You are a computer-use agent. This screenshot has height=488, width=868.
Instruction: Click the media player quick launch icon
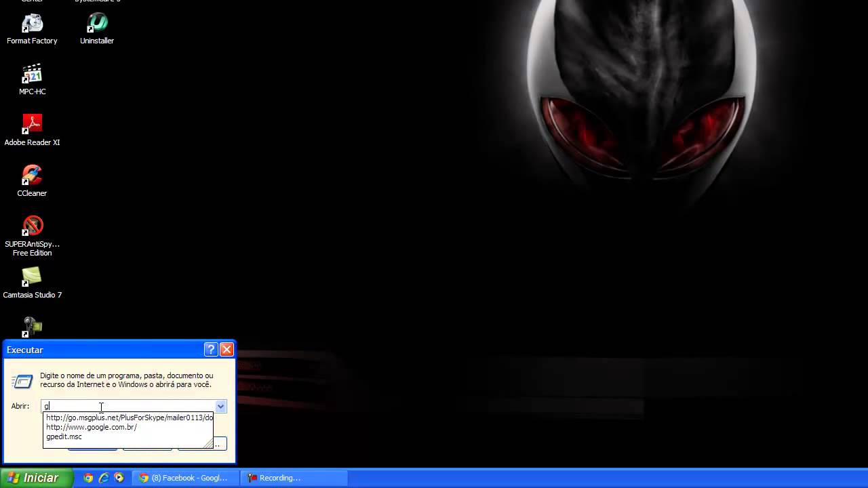(x=119, y=478)
